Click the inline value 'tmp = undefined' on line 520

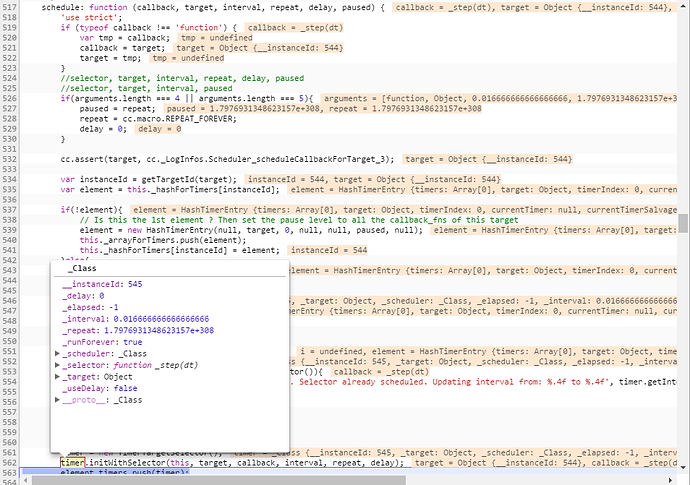(x=217, y=38)
